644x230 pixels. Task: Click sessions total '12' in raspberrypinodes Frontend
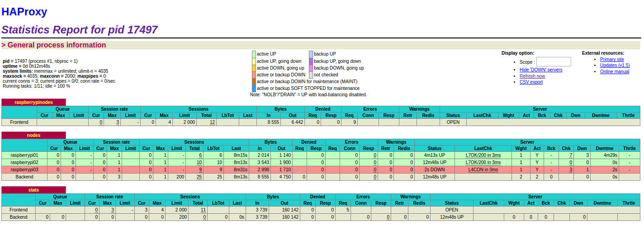[x=212, y=122]
